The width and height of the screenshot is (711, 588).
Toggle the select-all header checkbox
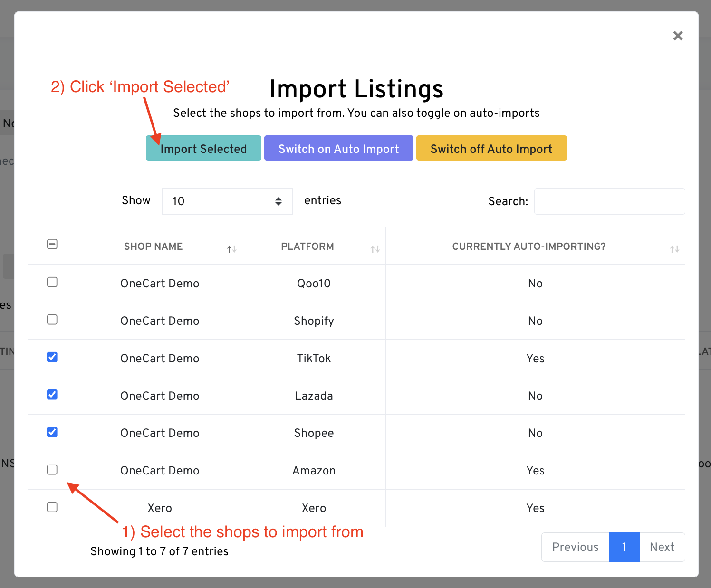pos(52,244)
